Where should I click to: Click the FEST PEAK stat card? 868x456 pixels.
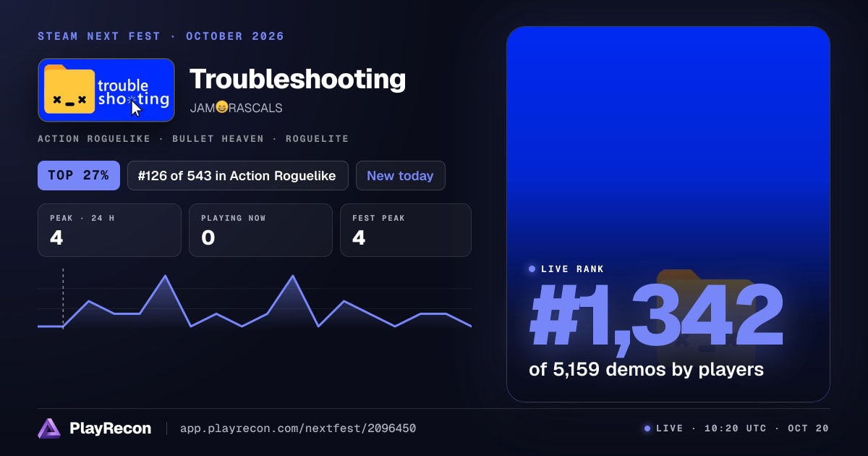[406, 230]
